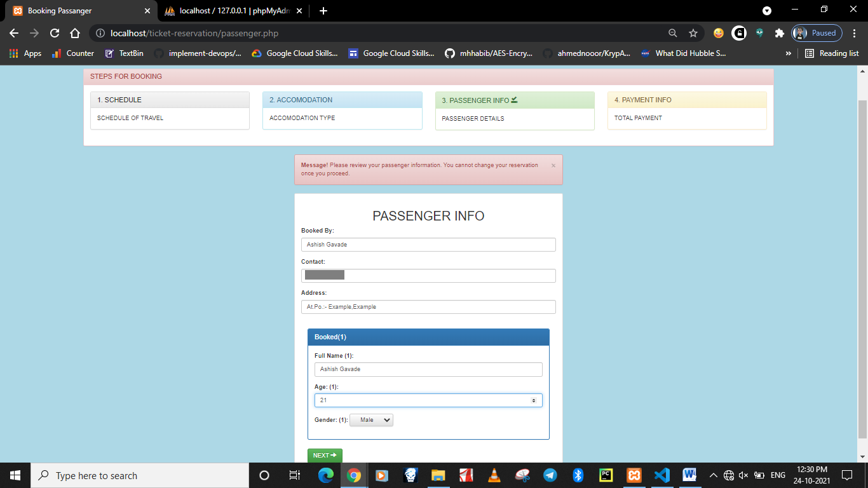Click the Booked By field
868x488 pixels.
428,245
